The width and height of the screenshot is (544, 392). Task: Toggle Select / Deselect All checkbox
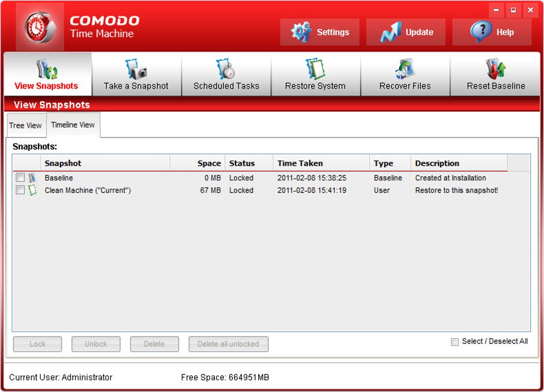point(454,342)
